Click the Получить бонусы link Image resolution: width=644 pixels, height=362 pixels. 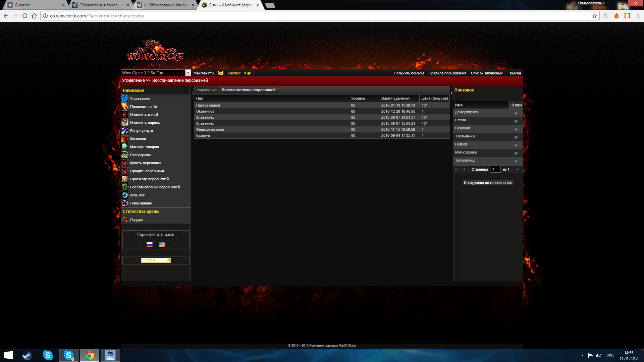pyautogui.click(x=409, y=73)
